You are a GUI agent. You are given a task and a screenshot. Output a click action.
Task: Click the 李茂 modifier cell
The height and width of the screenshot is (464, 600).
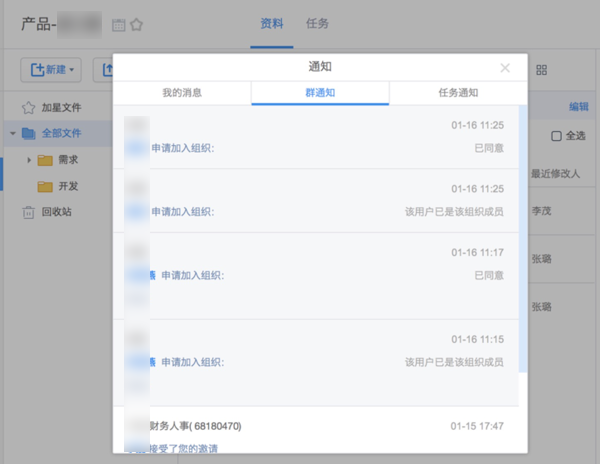pyautogui.click(x=541, y=211)
